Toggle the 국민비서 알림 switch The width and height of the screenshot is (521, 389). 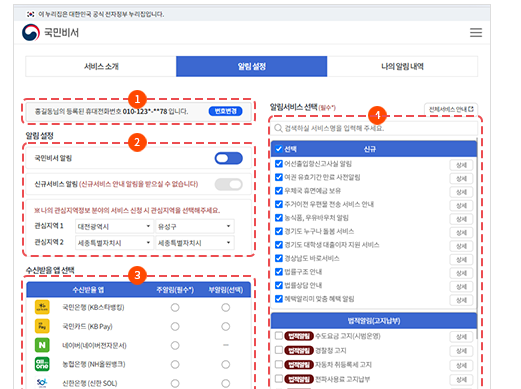click(229, 158)
